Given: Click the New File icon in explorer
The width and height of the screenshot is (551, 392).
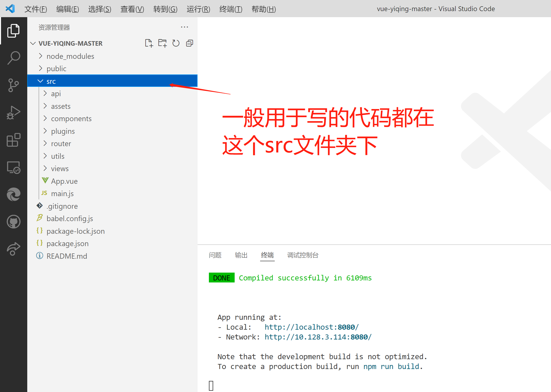Looking at the screenshot, I should click(149, 43).
